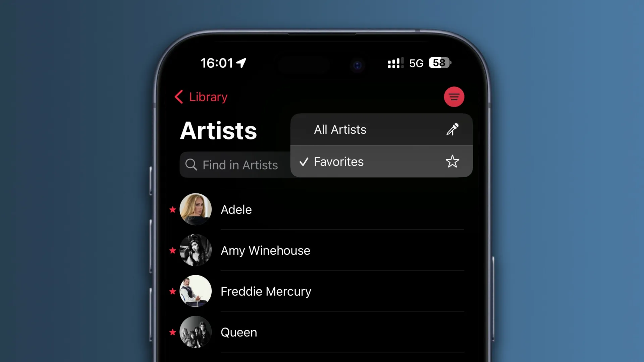The image size is (644, 362).
Task: Click the red star icon next to Queen
Action: tap(172, 332)
